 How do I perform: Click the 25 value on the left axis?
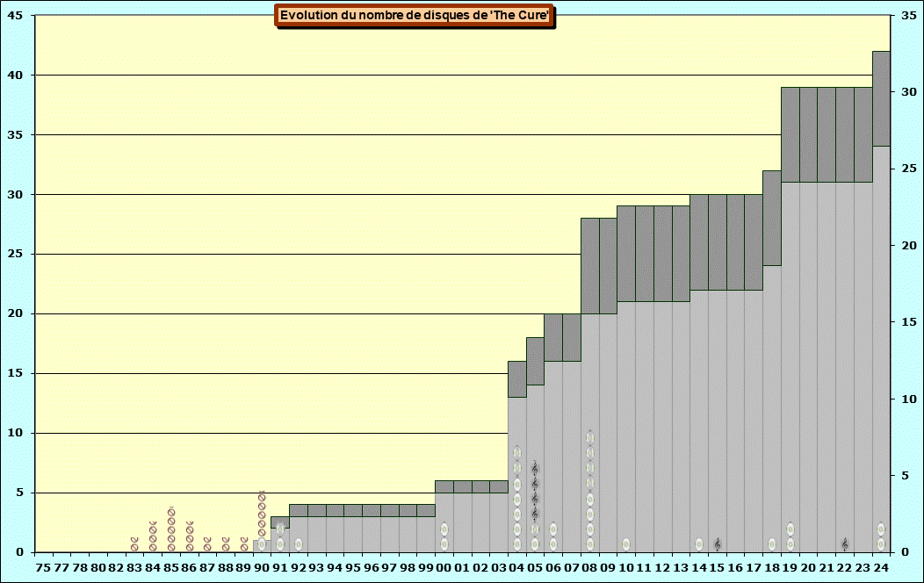(x=15, y=254)
